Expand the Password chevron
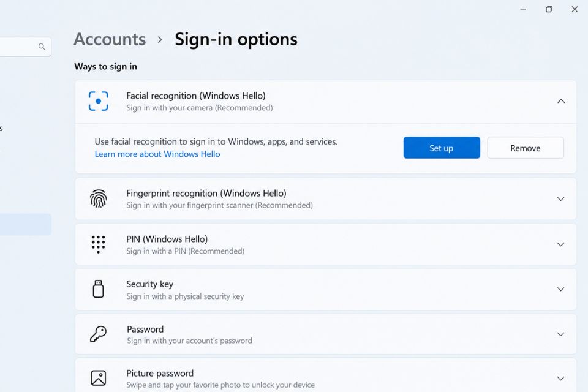588x392 pixels. point(560,334)
